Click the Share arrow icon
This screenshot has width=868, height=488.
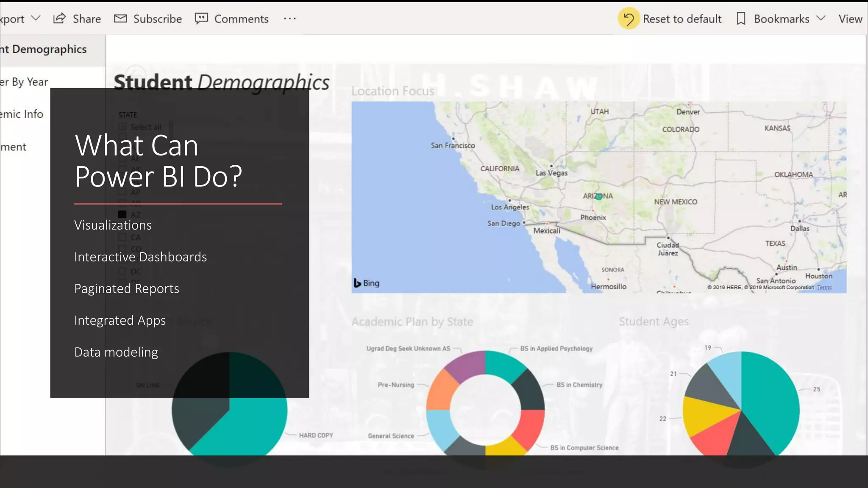[59, 18]
